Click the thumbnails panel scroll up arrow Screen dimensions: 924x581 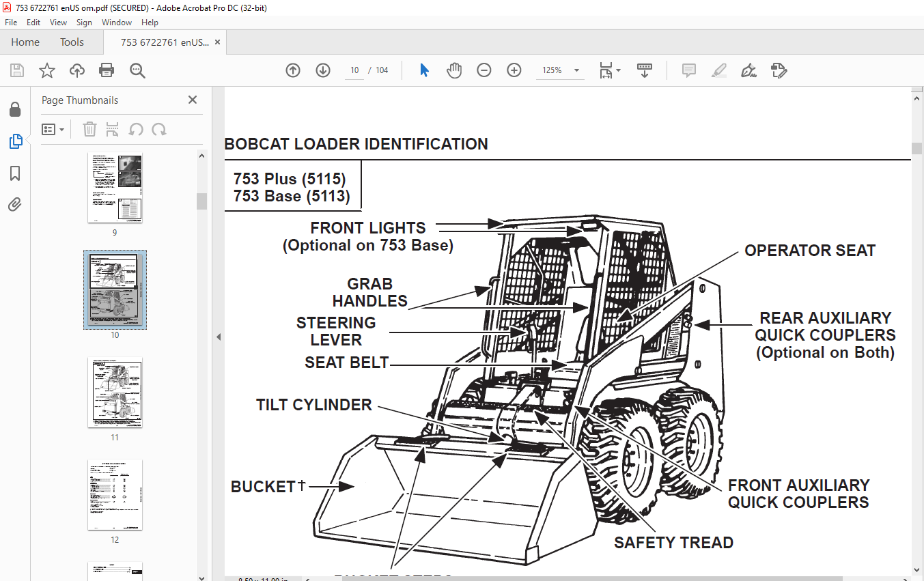pyautogui.click(x=201, y=155)
